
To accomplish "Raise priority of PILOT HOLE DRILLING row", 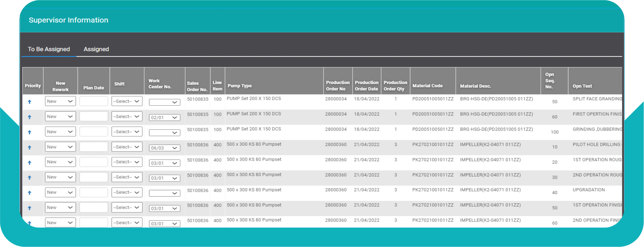I will [x=29, y=148].
